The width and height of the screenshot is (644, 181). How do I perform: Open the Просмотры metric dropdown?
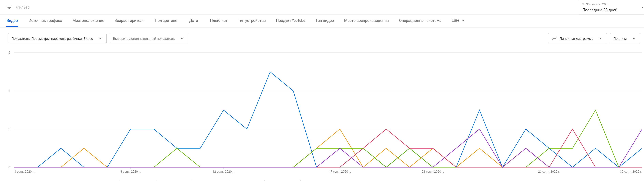(57, 39)
